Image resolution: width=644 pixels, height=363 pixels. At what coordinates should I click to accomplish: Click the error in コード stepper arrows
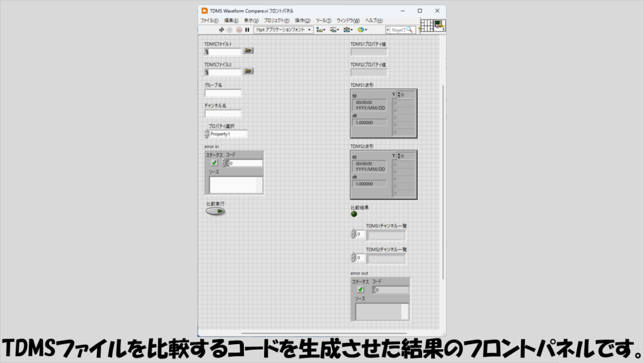[x=225, y=163]
